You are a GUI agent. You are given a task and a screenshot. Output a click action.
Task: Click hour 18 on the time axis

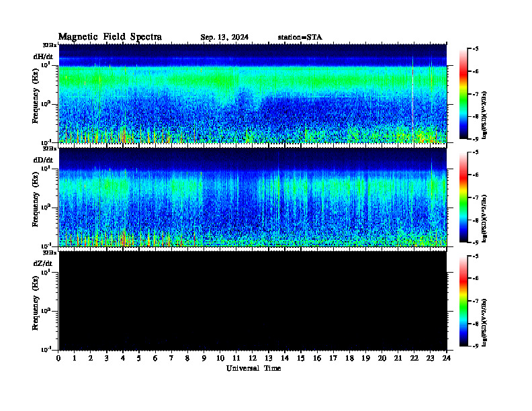click(349, 358)
